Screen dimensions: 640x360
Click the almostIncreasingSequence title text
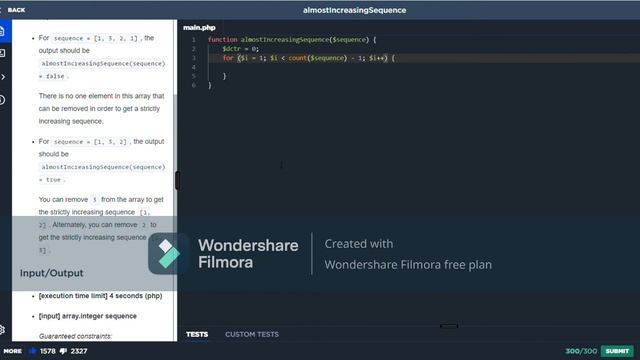(354, 10)
